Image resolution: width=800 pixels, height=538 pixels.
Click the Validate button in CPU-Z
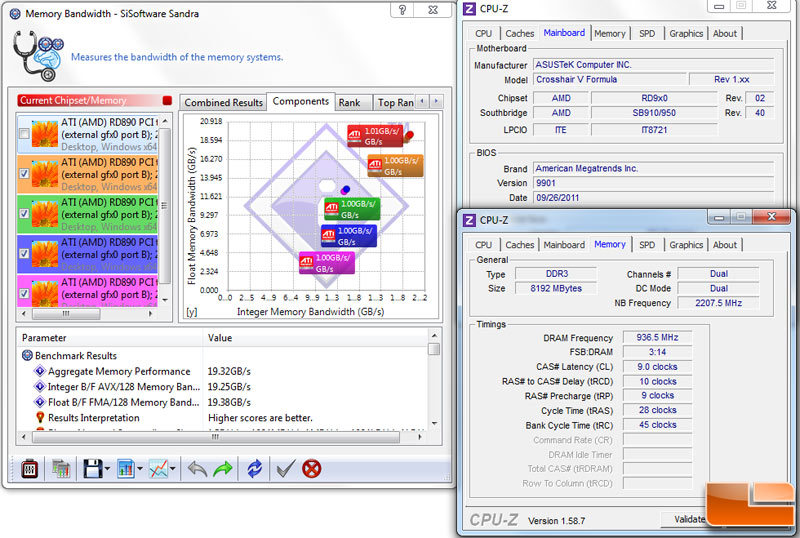pos(688,519)
